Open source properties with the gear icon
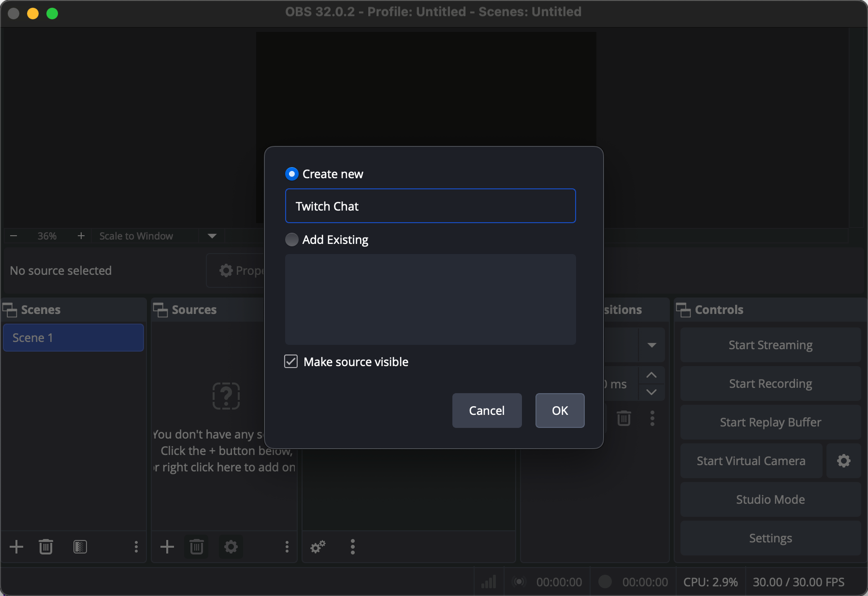This screenshot has width=868, height=596. [231, 547]
